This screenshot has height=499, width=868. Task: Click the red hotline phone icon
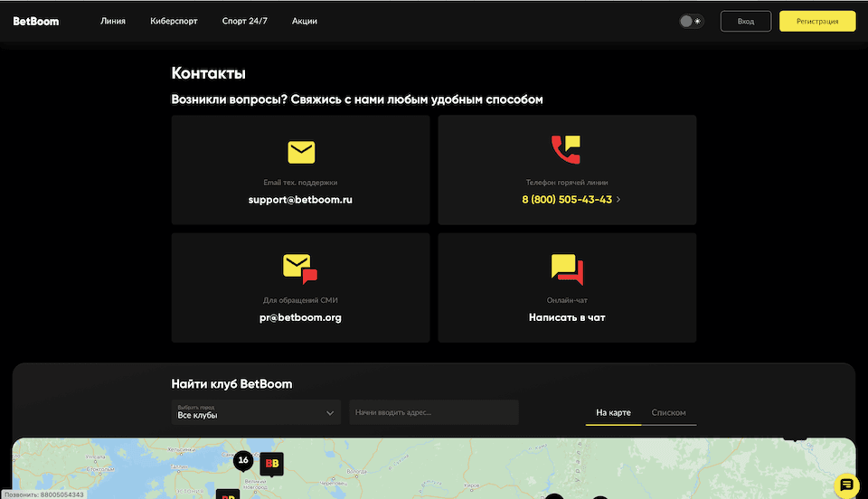point(566,150)
